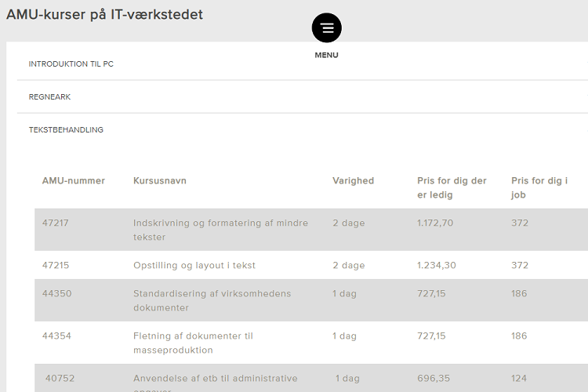
Task: Click 'Opstilling og layout i tekst' course
Action: (x=194, y=265)
